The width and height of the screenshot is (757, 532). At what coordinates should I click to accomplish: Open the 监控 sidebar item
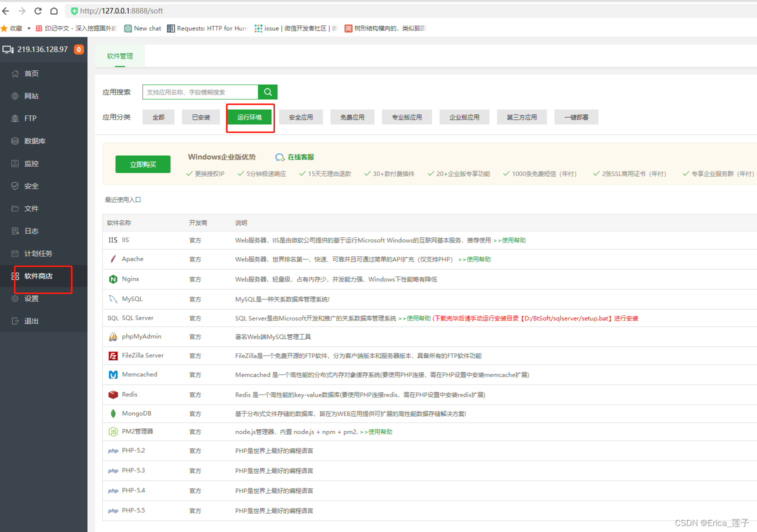pyautogui.click(x=43, y=163)
